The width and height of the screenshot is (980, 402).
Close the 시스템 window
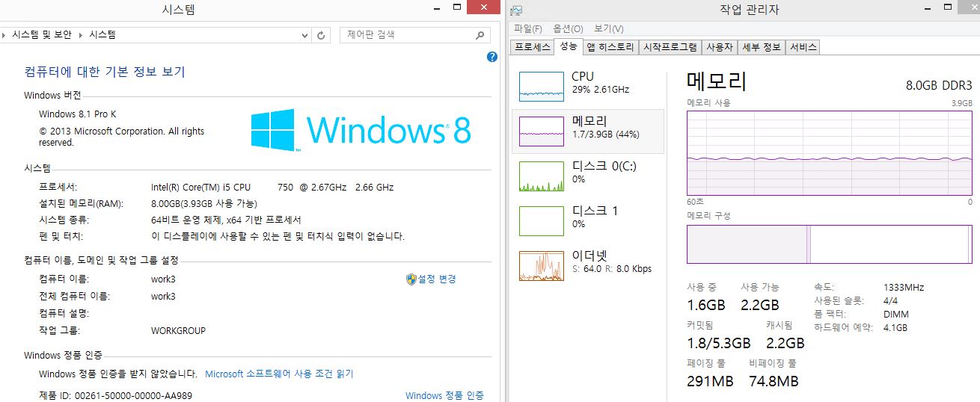[483, 7]
